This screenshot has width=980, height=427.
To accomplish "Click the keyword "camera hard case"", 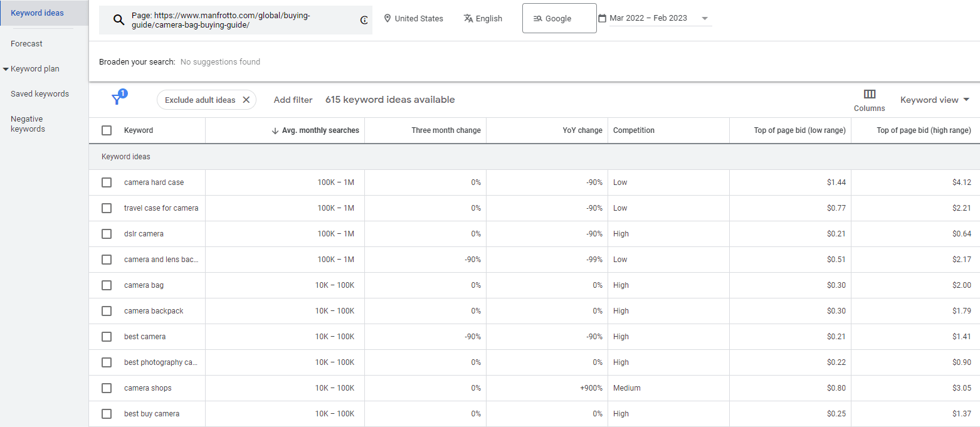I will (x=154, y=182).
